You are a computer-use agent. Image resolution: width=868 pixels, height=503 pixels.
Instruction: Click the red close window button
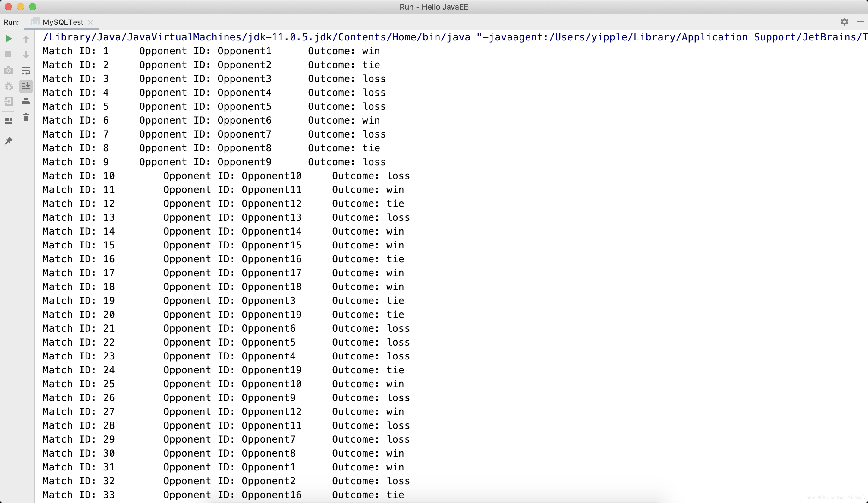tap(9, 7)
